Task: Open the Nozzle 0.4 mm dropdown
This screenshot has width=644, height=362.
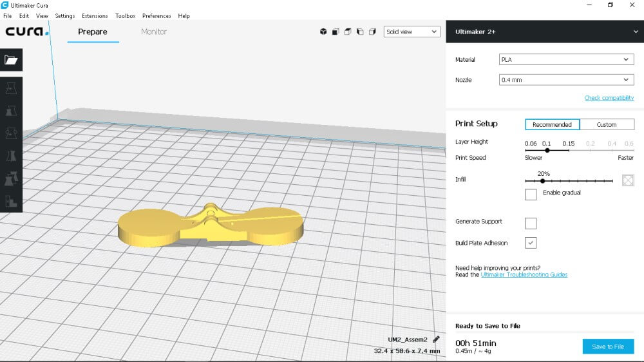Action: tap(566, 80)
